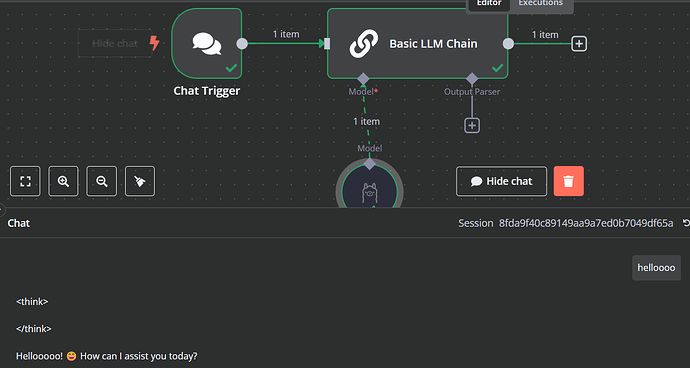Add an Output Parser with the plus button
The image size is (690, 368).
point(472,125)
